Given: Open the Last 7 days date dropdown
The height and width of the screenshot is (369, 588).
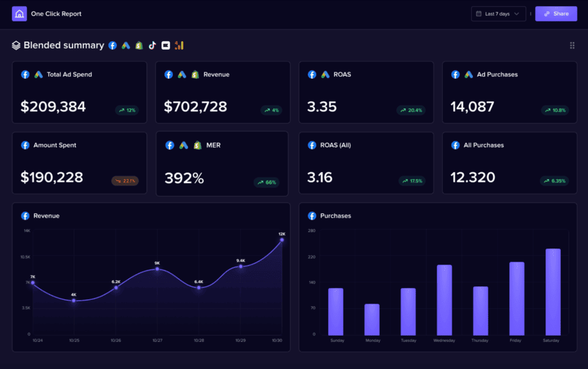Looking at the screenshot, I should (x=498, y=14).
